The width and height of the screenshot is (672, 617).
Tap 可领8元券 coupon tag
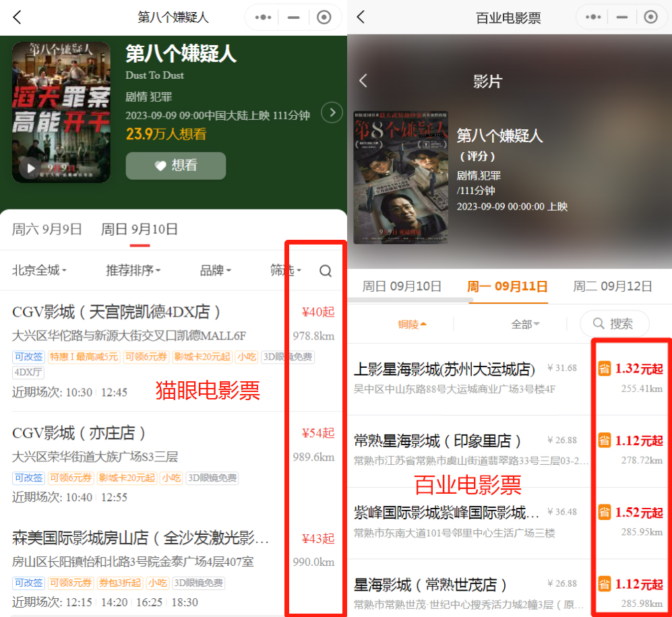(x=70, y=583)
